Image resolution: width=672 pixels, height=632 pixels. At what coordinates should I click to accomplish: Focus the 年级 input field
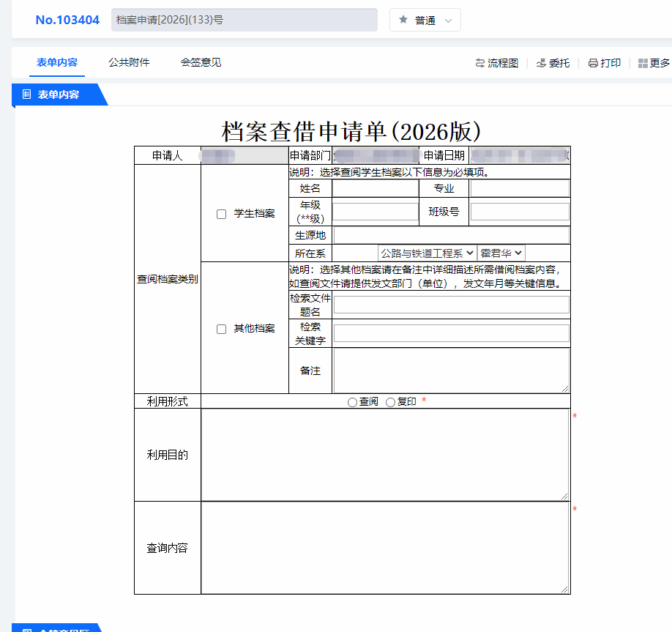pos(376,212)
